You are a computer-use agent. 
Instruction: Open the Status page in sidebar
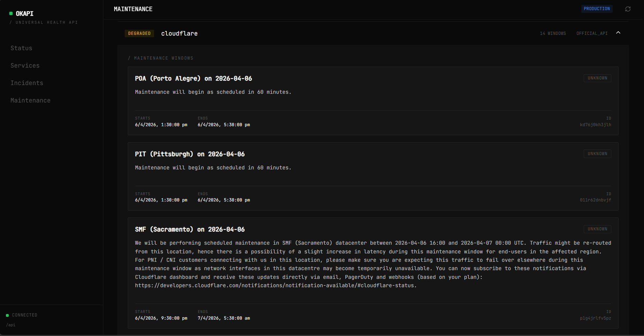coord(21,48)
